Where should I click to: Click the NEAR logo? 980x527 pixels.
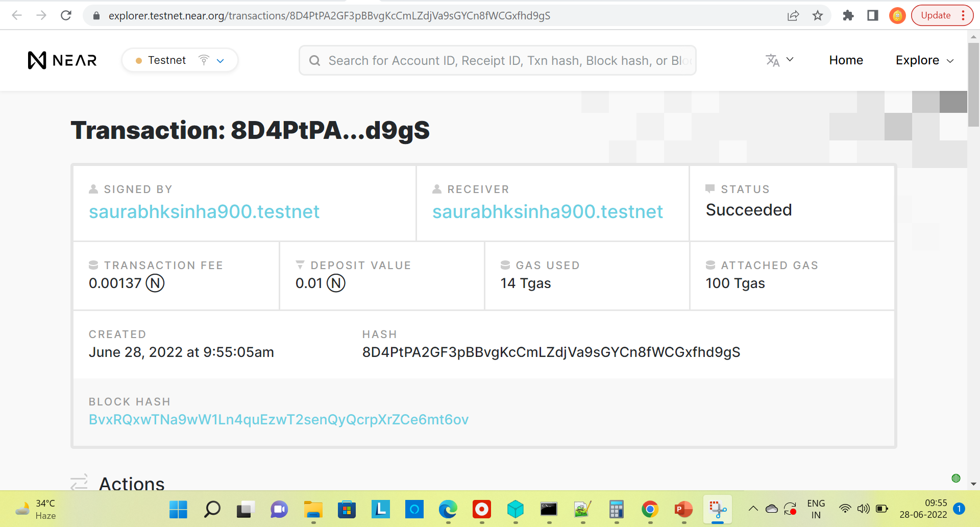pos(62,60)
